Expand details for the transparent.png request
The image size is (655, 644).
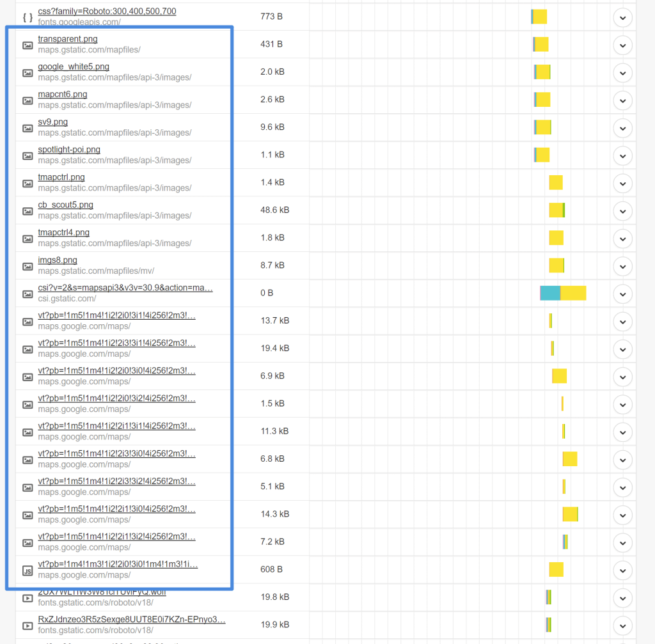[622, 44]
